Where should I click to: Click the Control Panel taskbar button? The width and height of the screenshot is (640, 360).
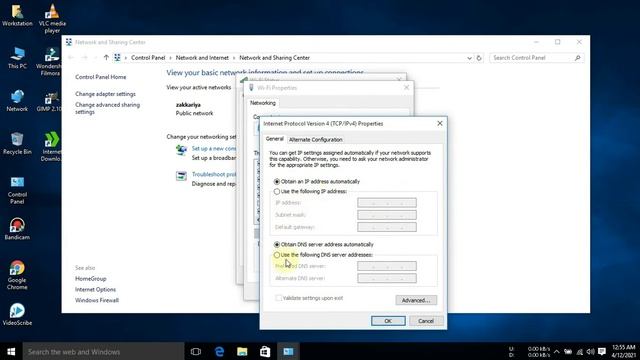pyautogui.click(x=288, y=351)
